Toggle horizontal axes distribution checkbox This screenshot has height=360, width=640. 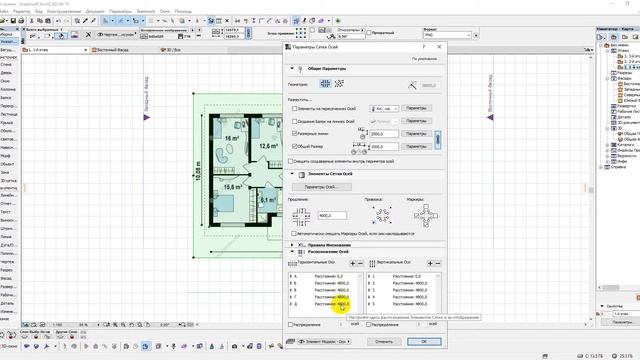click(x=291, y=324)
